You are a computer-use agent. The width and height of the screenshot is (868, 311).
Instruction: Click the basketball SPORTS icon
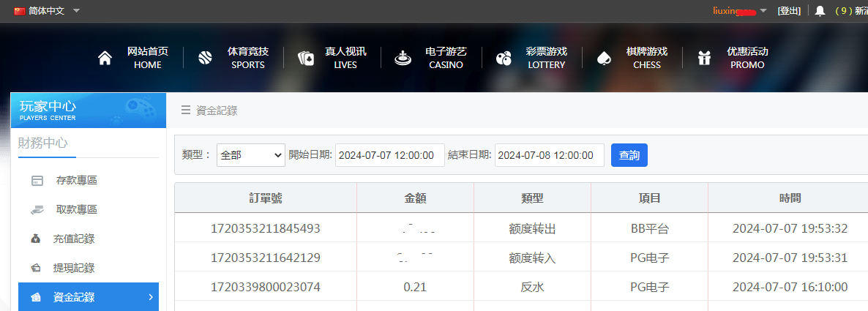205,59
